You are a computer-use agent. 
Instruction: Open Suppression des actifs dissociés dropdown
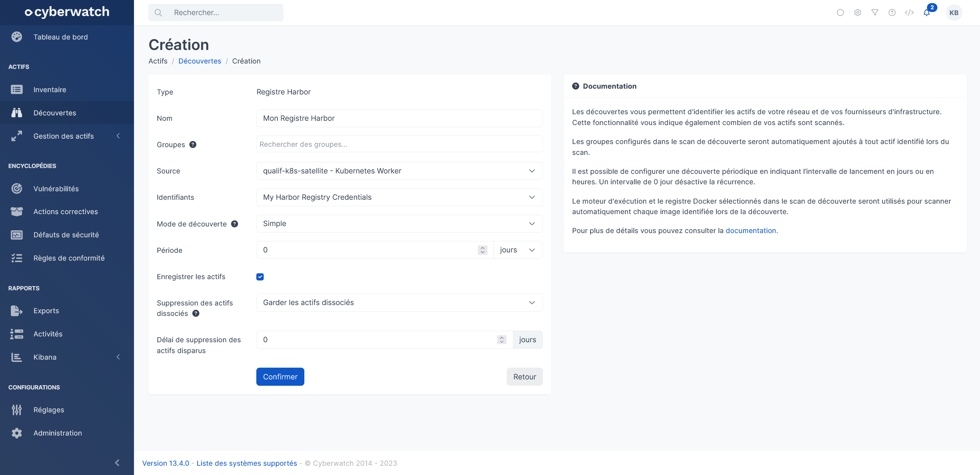(x=400, y=302)
